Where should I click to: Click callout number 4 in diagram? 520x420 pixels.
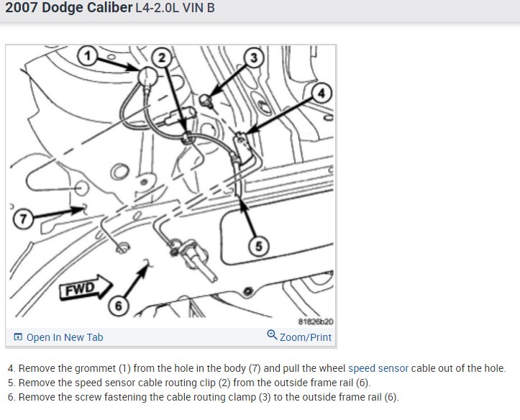coord(321,93)
